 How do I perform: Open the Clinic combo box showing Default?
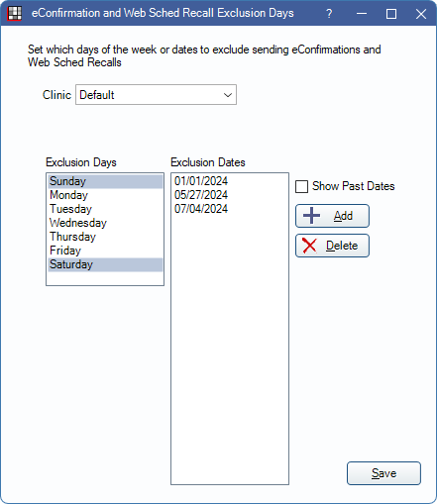156,95
